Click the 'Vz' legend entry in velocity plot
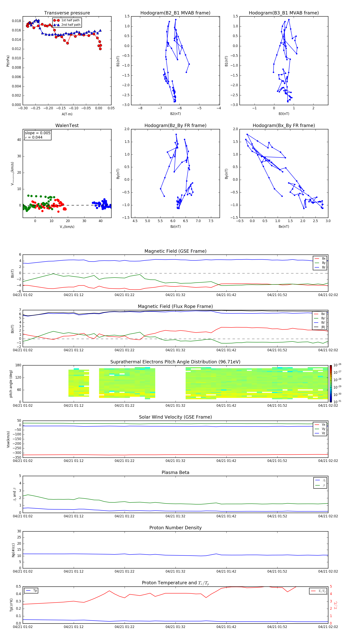 320,433
